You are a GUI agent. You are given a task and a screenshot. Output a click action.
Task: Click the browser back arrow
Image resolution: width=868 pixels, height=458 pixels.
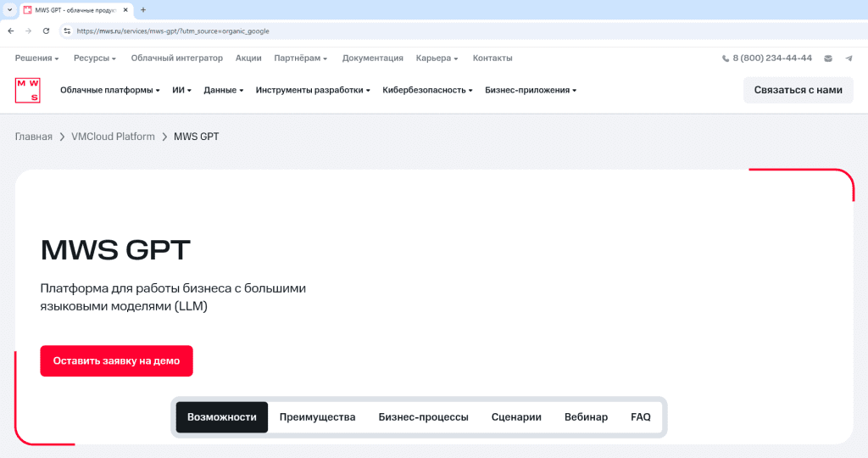[x=11, y=31]
